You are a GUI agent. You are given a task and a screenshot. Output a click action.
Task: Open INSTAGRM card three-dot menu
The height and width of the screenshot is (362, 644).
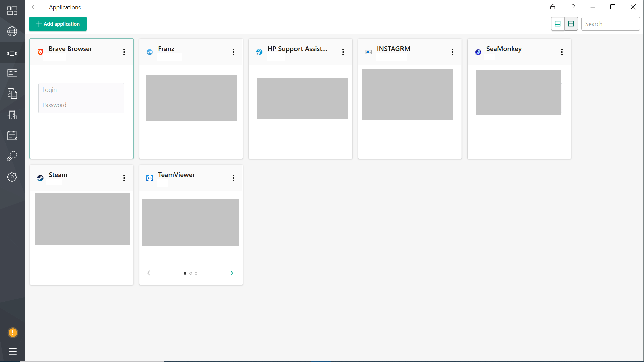[x=452, y=52]
